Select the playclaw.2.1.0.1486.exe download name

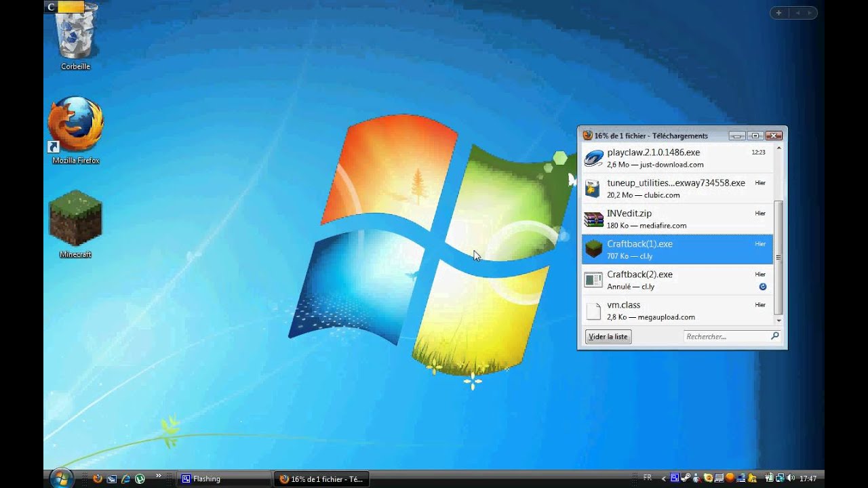[654, 152]
